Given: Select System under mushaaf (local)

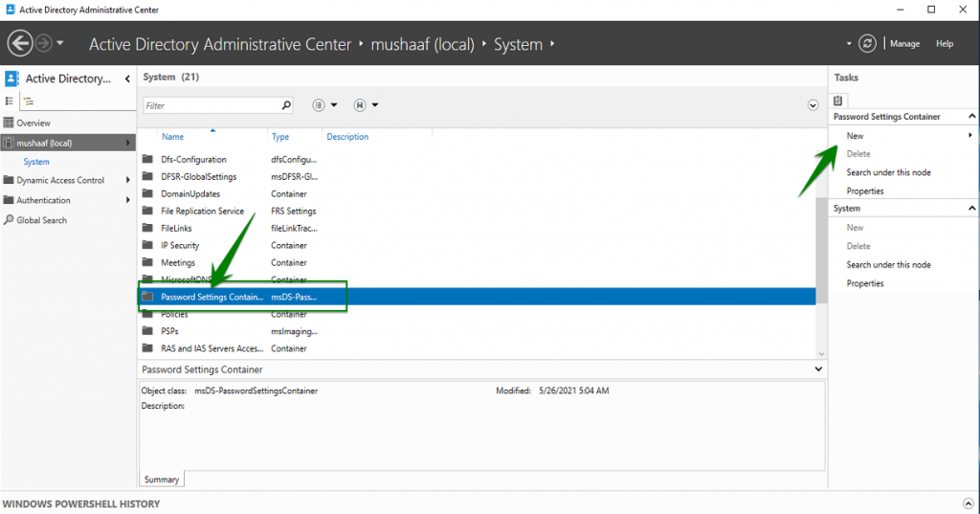Looking at the screenshot, I should pos(36,162).
